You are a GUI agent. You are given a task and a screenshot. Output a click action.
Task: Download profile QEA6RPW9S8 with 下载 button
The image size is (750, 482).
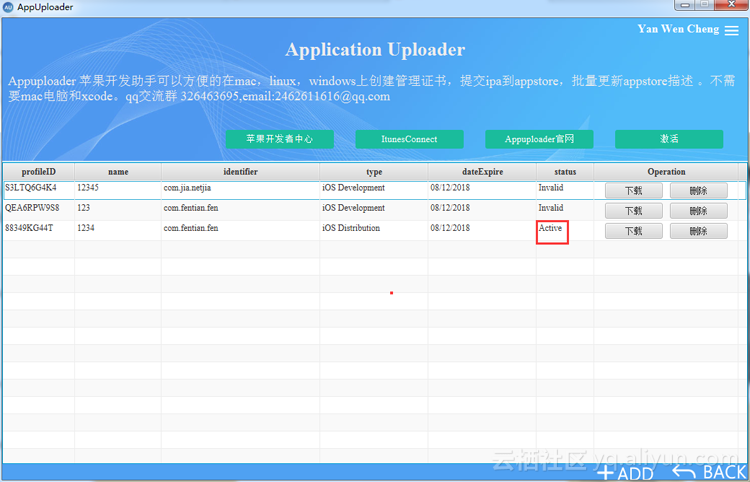pos(634,211)
